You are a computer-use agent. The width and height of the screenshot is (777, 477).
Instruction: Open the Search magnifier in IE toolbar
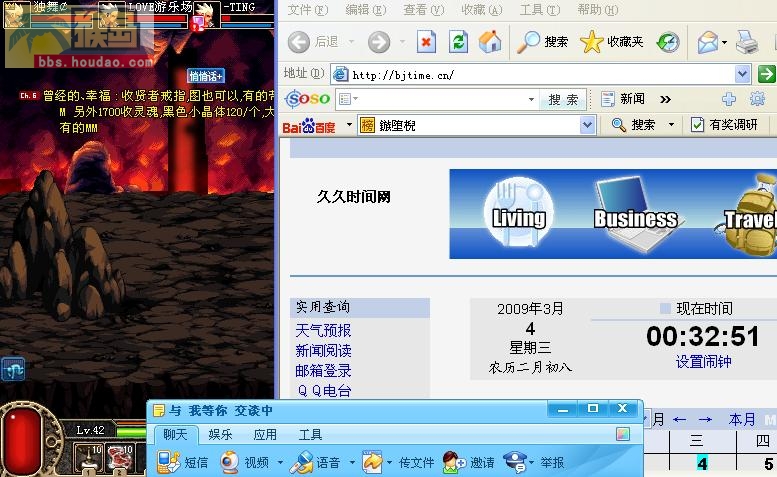point(528,42)
